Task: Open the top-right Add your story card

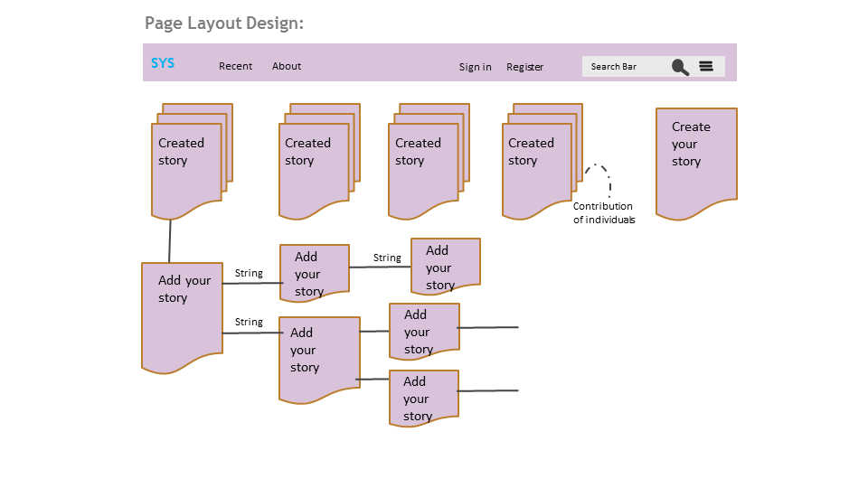Action: point(445,265)
